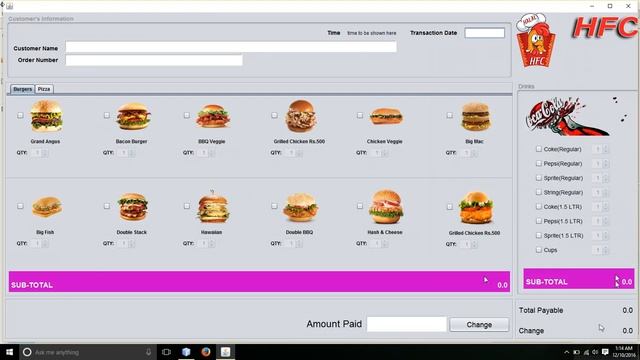Click the BBQ Veggie burger image
This screenshot has height=360, width=640.
coord(213,116)
